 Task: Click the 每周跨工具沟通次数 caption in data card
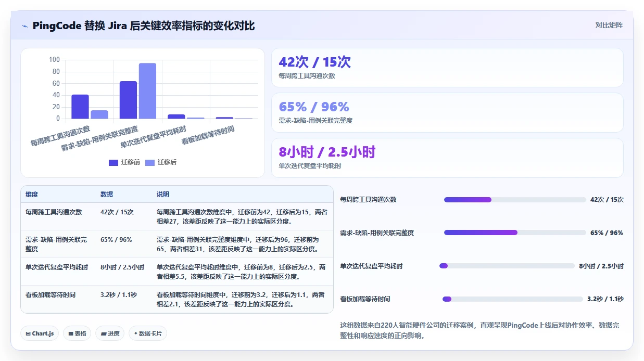point(307,76)
